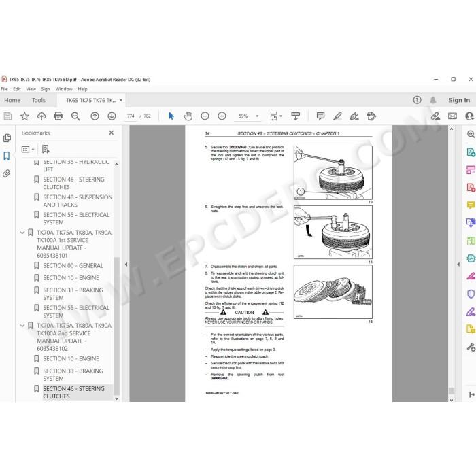Open the Sign menu
The image size is (476, 476).
(46, 89)
